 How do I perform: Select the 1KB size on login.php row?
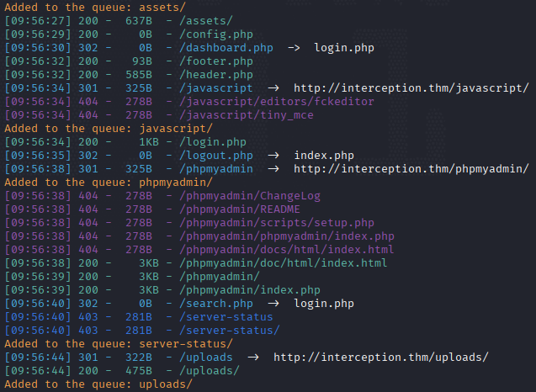[149, 142]
